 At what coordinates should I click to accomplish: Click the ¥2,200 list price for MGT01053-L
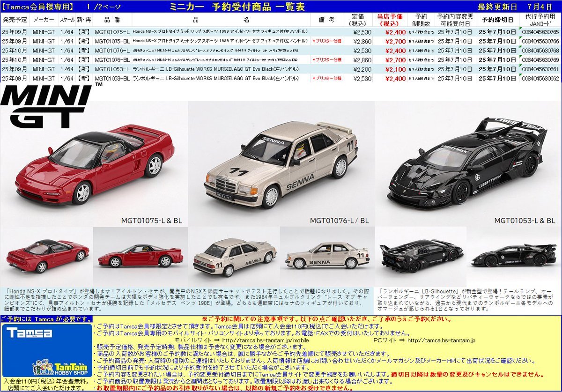[362, 69]
